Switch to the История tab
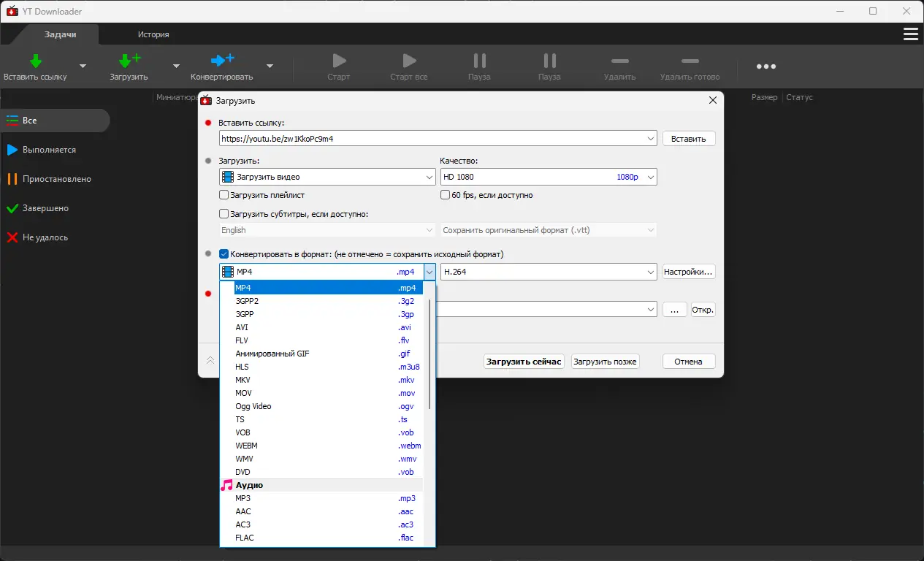This screenshot has height=561, width=924. (x=152, y=34)
